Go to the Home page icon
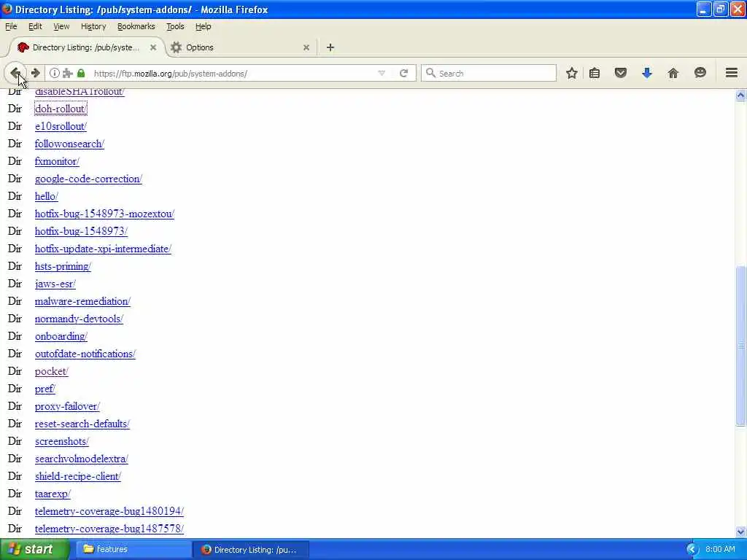This screenshot has height=560, width=747. (x=673, y=74)
